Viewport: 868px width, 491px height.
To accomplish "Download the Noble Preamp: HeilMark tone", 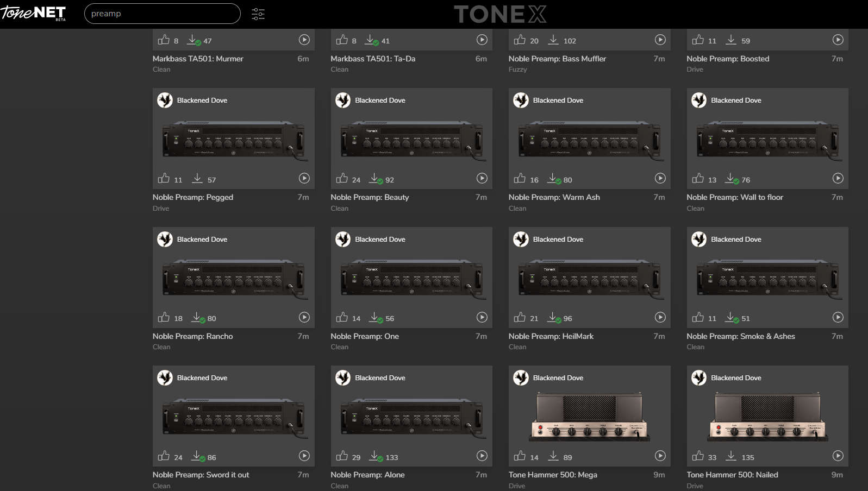I will pyautogui.click(x=554, y=318).
